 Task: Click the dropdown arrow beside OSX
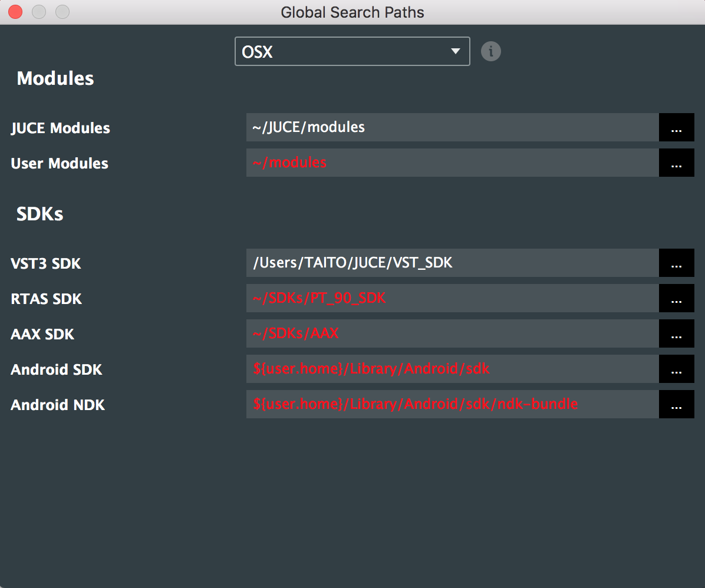[x=454, y=51]
